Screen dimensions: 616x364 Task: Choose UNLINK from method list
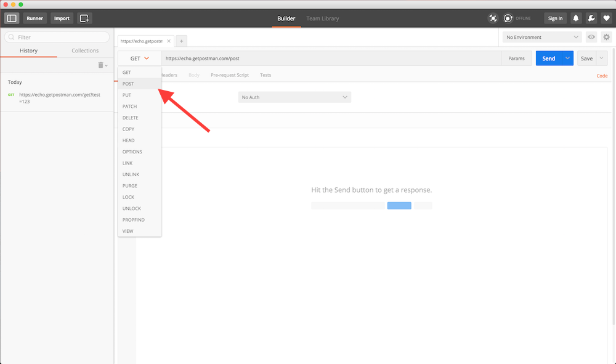point(139,174)
